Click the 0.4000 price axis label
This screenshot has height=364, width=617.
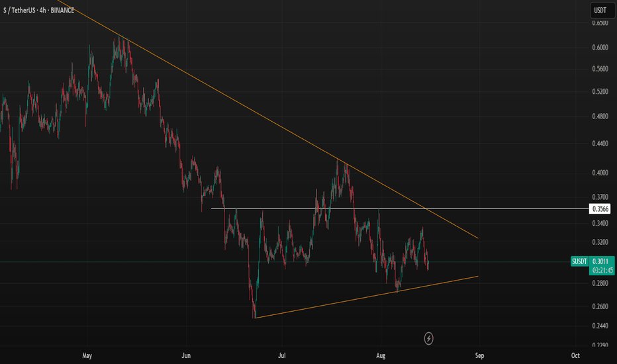click(x=600, y=173)
